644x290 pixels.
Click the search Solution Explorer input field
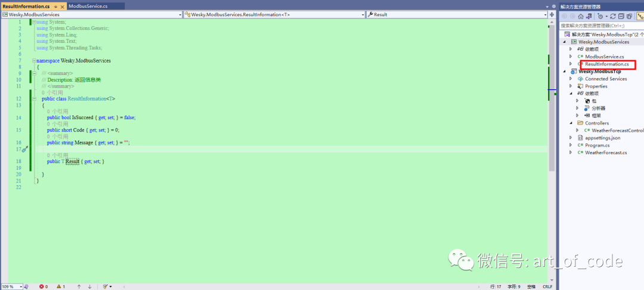click(x=602, y=26)
